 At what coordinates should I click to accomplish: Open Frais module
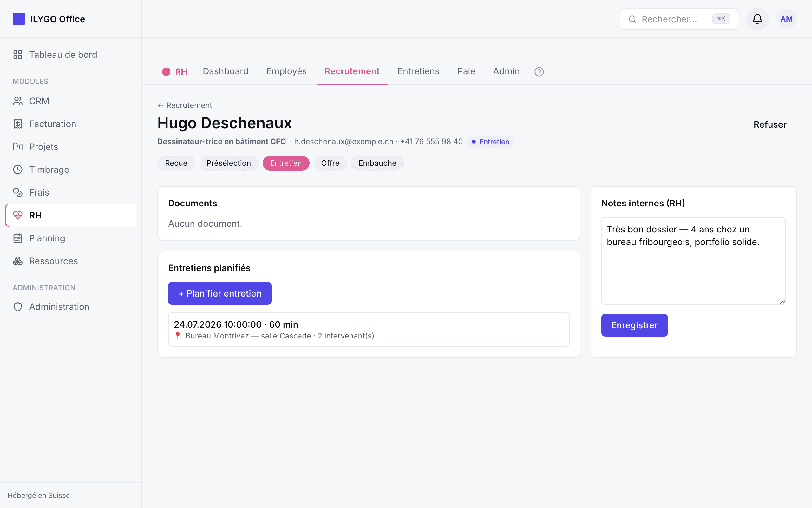click(x=71, y=192)
